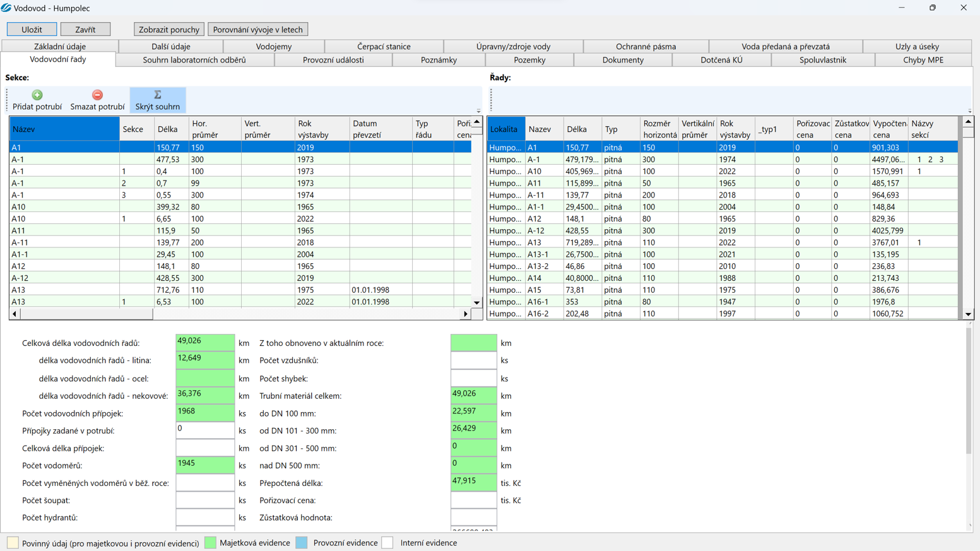Click Řady table scroll up arrow
The image size is (980, 551).
pos(968,121)
